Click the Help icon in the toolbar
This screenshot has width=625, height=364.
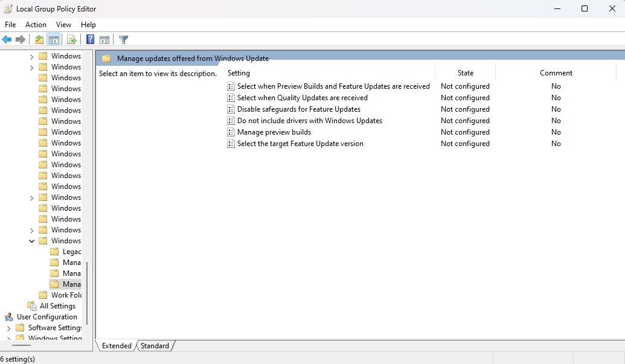[x=90, y=39]
